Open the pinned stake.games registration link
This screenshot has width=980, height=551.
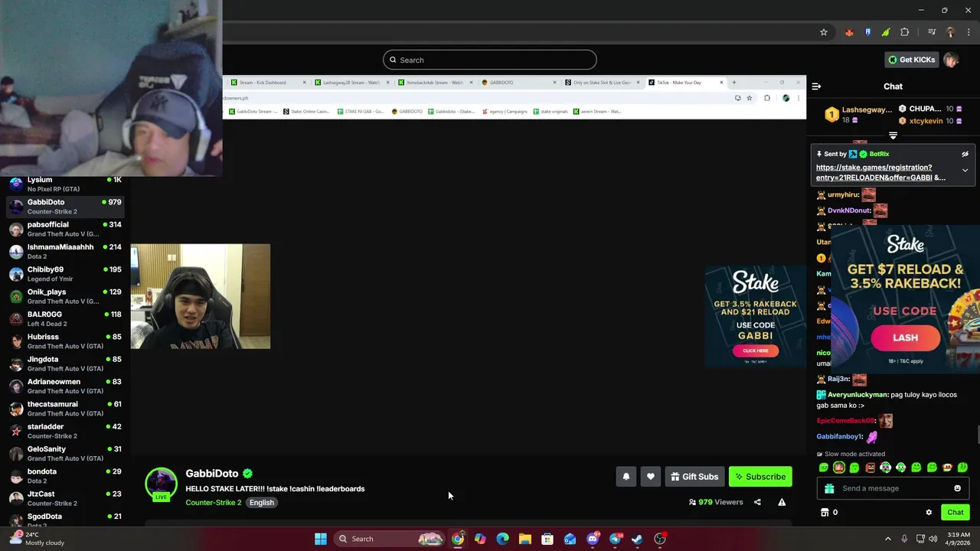point(880,172)
